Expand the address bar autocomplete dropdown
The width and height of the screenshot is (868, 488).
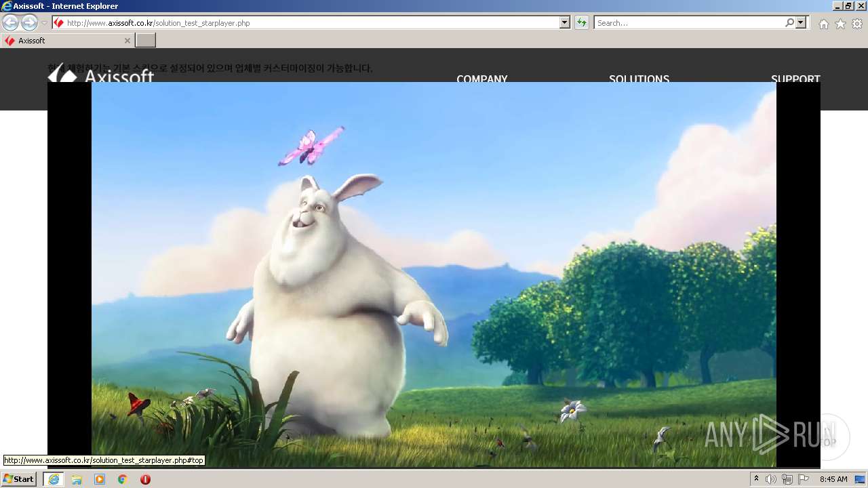565,23
